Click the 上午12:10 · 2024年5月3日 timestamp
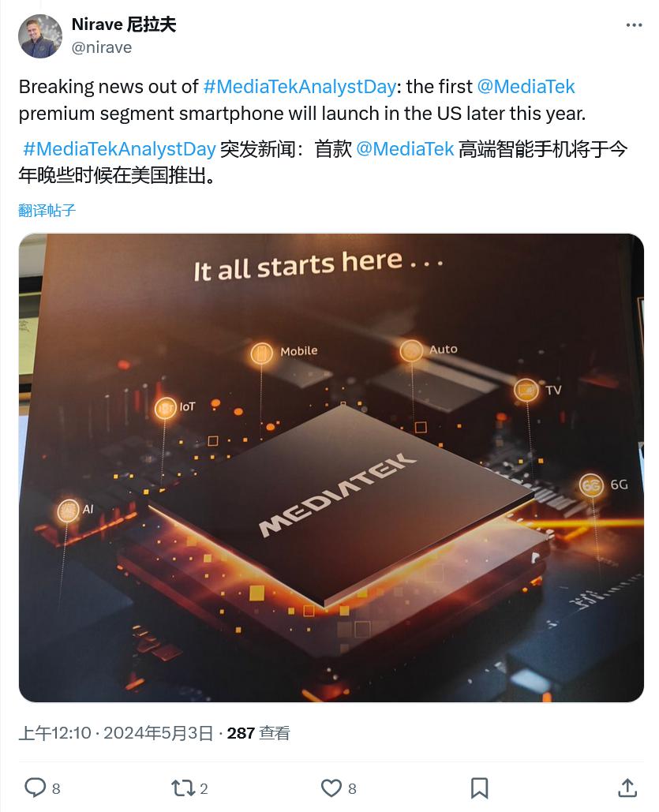The width and height of the screenshot is (659, 812). pos(116,733)
